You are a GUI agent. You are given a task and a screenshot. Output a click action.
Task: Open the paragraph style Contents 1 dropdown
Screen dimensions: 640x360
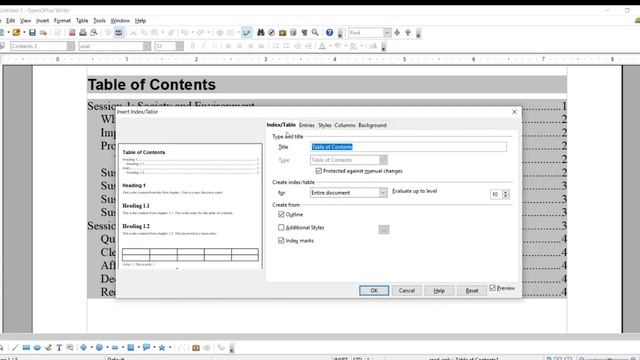71,46
